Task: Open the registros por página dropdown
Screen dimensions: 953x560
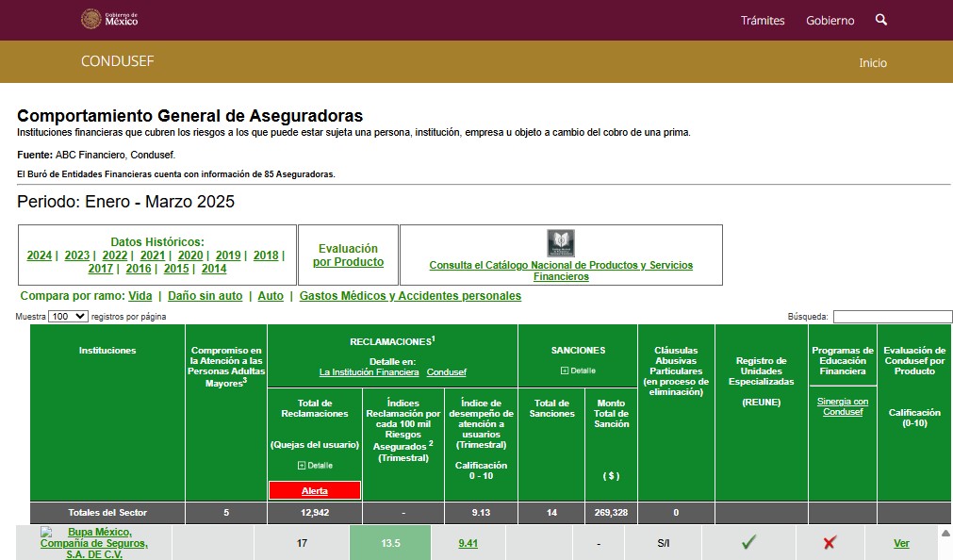Action: click(68, 316)
